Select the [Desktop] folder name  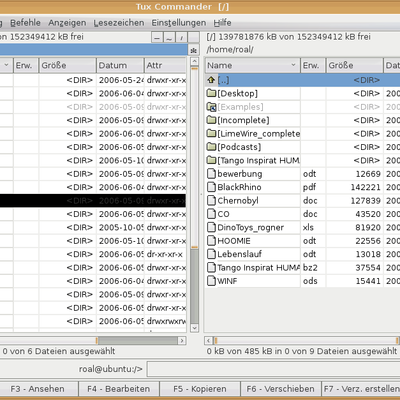click(x=237, y=93)
